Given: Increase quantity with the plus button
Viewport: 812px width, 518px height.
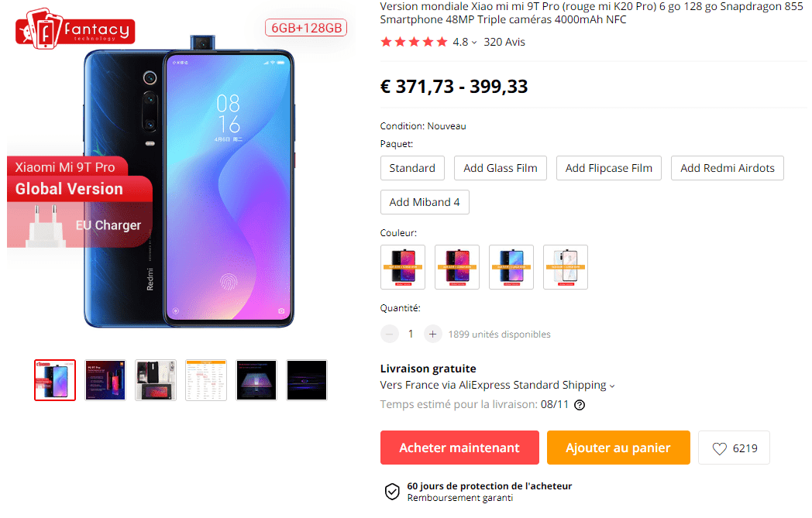Looking at the screenshot, I should pos(432,334).
